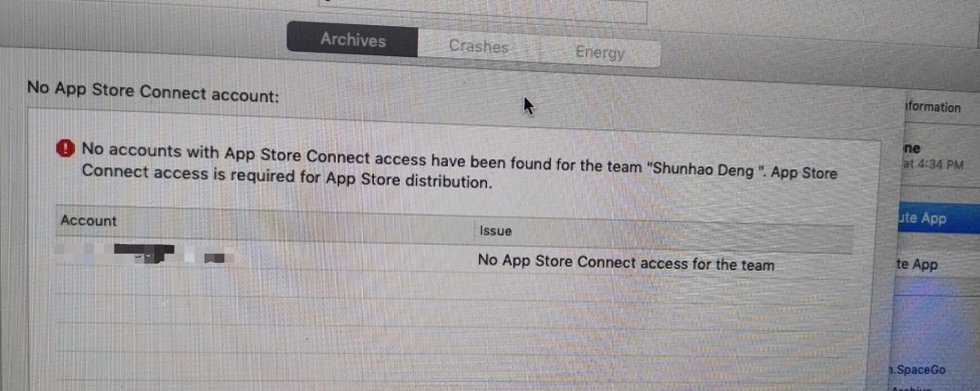Click the 'No App Store Connect account:' heading
Screen dimensions: 980x391
[153, 92]
